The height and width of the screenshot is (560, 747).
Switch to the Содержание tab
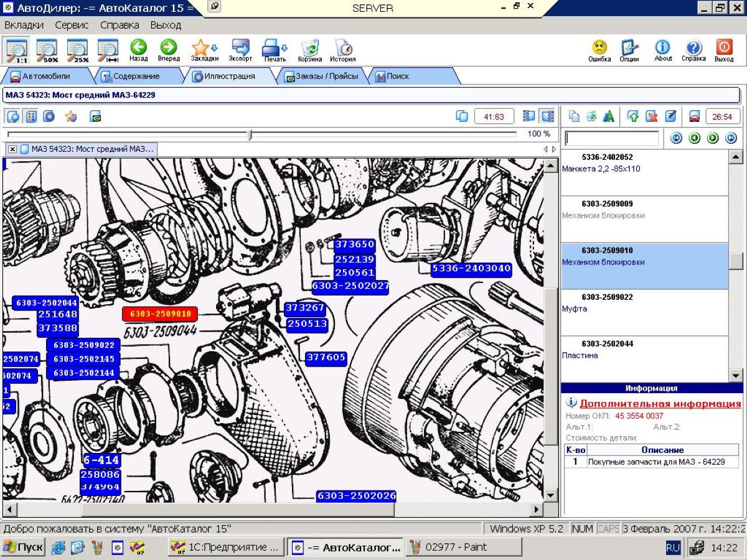click(x=136, y=76)
